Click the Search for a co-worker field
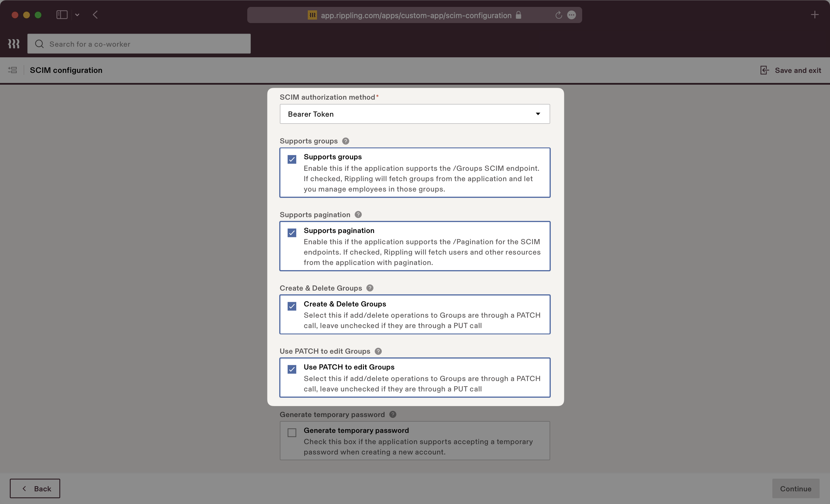 pyautogui.click(x=139, y=44)
